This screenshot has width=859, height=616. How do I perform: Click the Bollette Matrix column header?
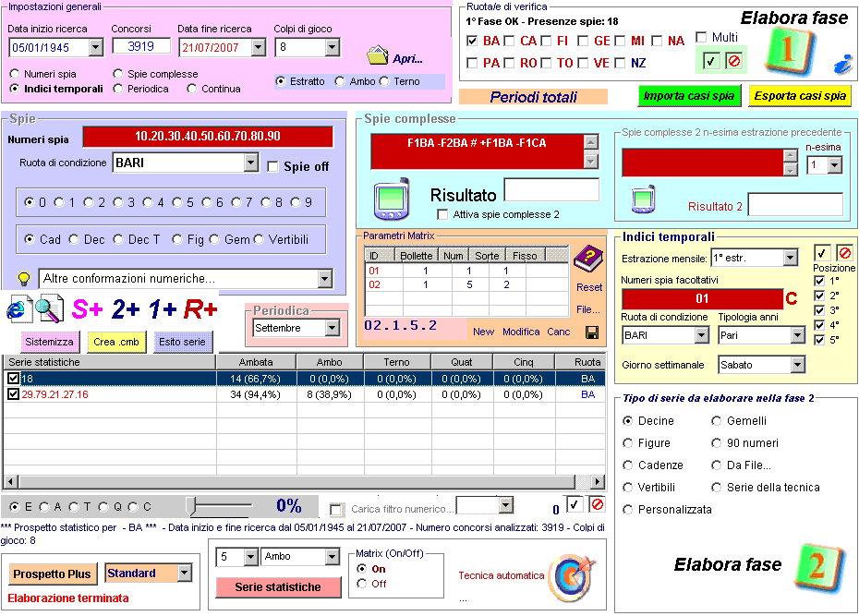pyautogui.click(x=416, y=256)
